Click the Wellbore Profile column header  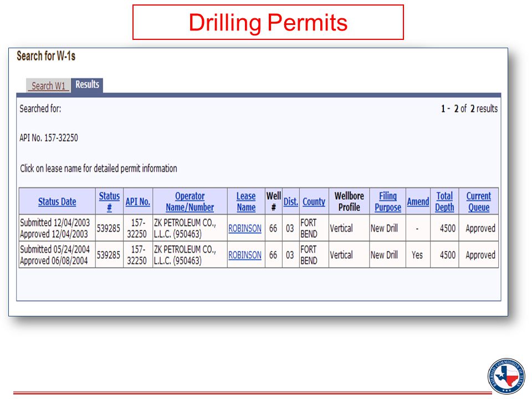349,201
